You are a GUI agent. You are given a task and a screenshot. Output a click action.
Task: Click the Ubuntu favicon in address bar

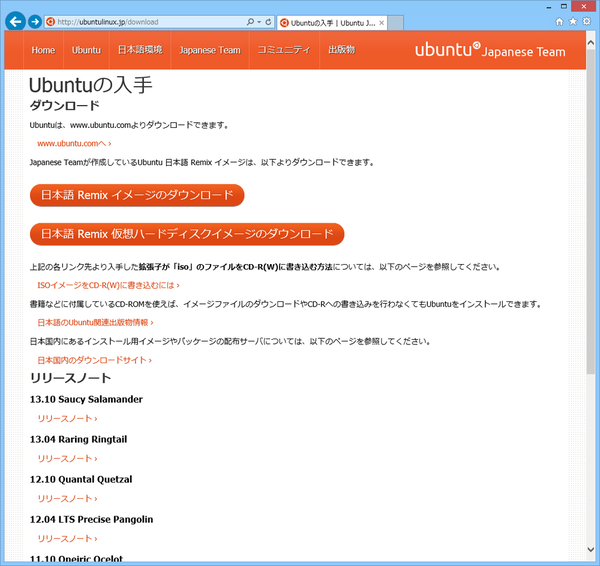coord(50,22)
